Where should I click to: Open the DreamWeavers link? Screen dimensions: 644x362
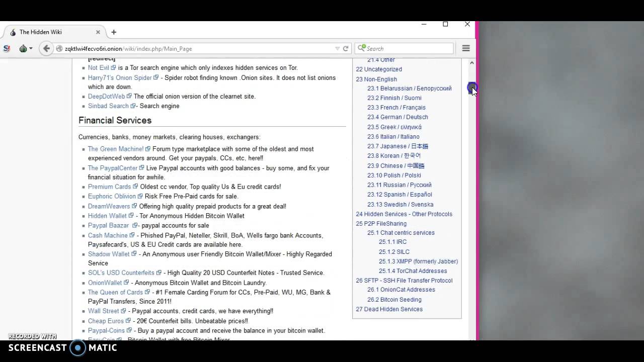click(x=109, y=207)
